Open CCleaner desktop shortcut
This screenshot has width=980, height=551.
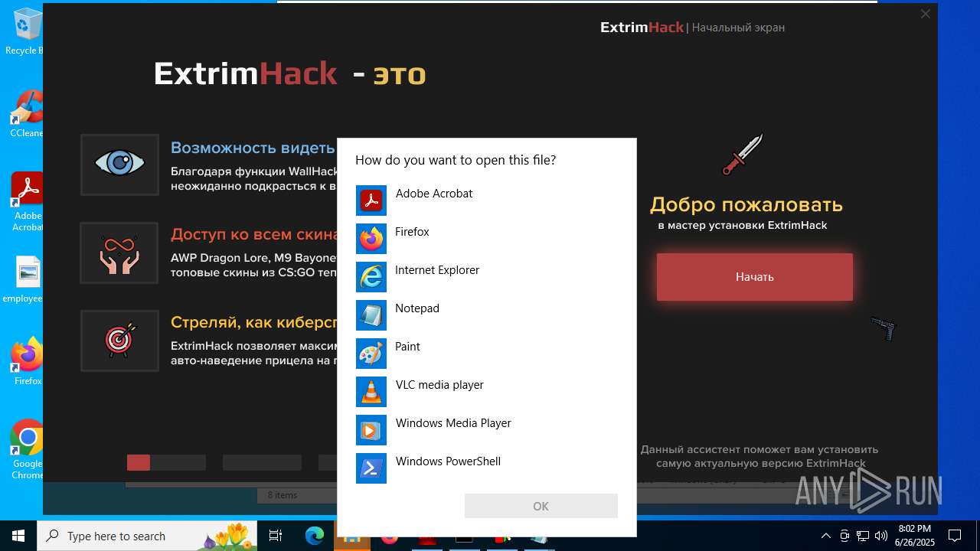pyautogui.click(x=27, y=114)
